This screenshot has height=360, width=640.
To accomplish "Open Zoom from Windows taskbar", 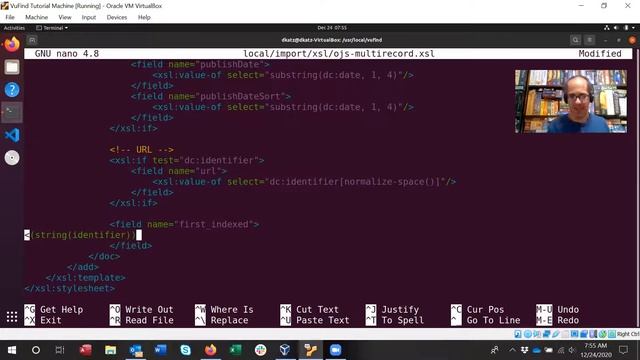I will pos(336,350).
